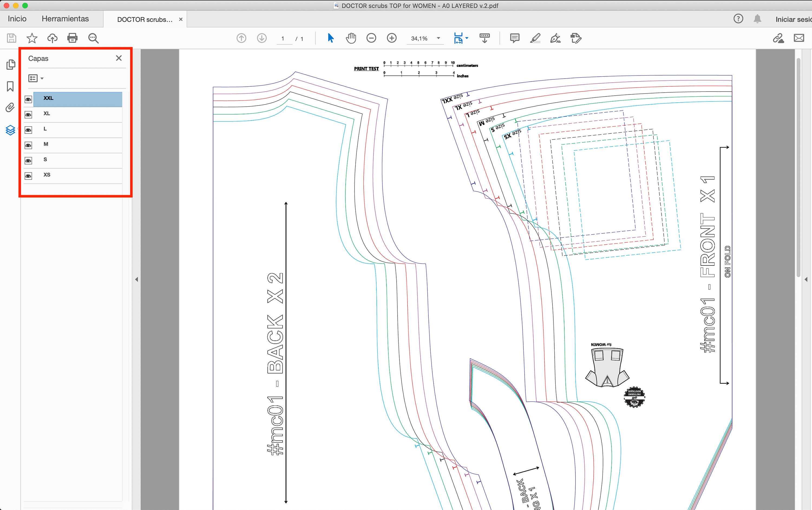Select the DOCTOR scrubs document tab
Image resolution: width=812 pixels, height=510 pixels.
[x=145, y=20]
